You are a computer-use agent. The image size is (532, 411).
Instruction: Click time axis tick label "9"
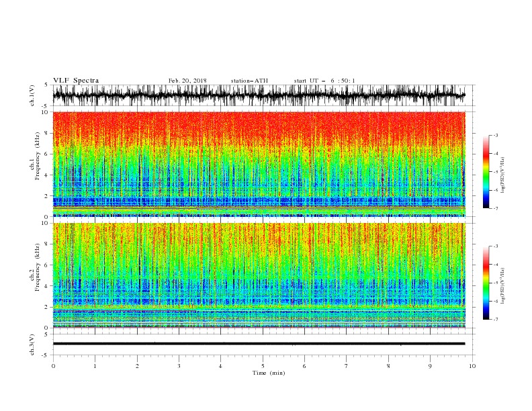[430, 366]
